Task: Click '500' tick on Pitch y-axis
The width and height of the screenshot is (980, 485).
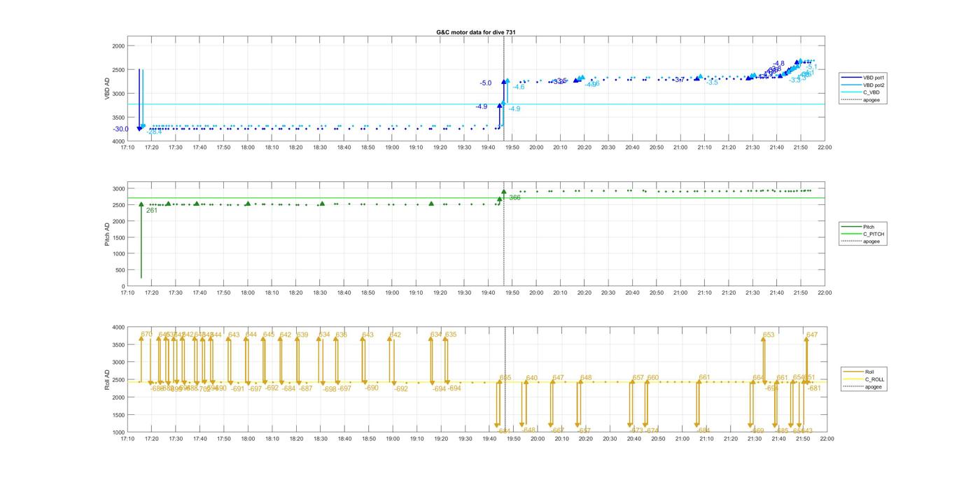Action: tap(120, 270)
